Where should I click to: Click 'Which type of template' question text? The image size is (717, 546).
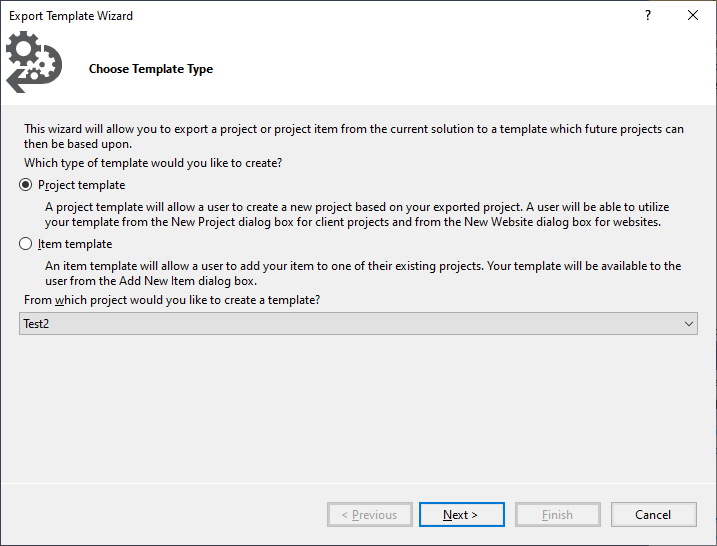[153, 163]
